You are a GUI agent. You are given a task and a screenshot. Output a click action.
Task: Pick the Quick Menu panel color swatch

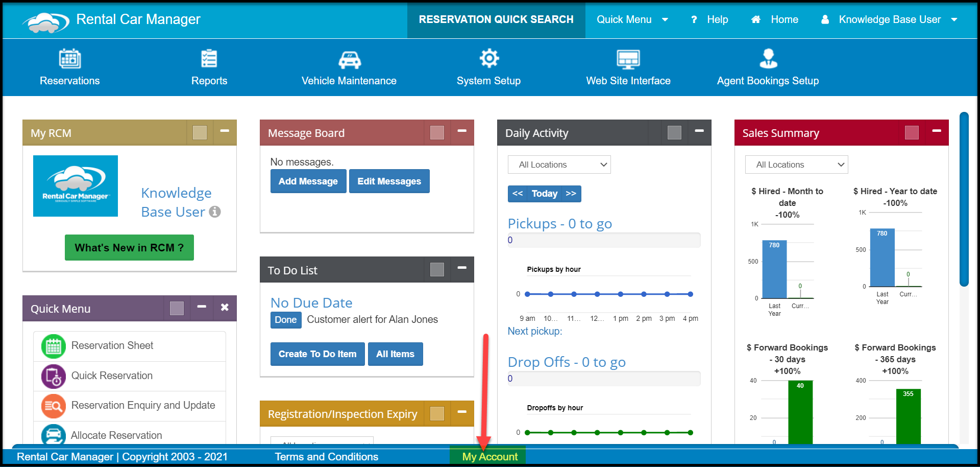(x=177, y=308)
